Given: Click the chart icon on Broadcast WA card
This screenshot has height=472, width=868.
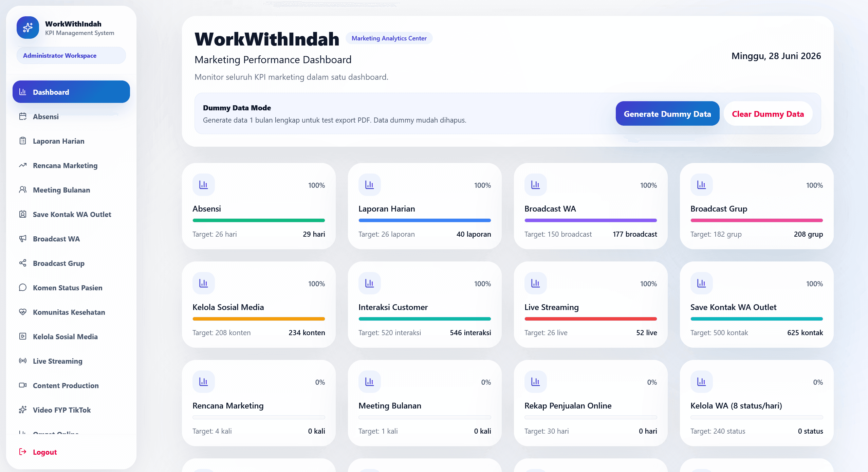Looking at the screenshot, I should pyautogui.click(x=536, y=185).
